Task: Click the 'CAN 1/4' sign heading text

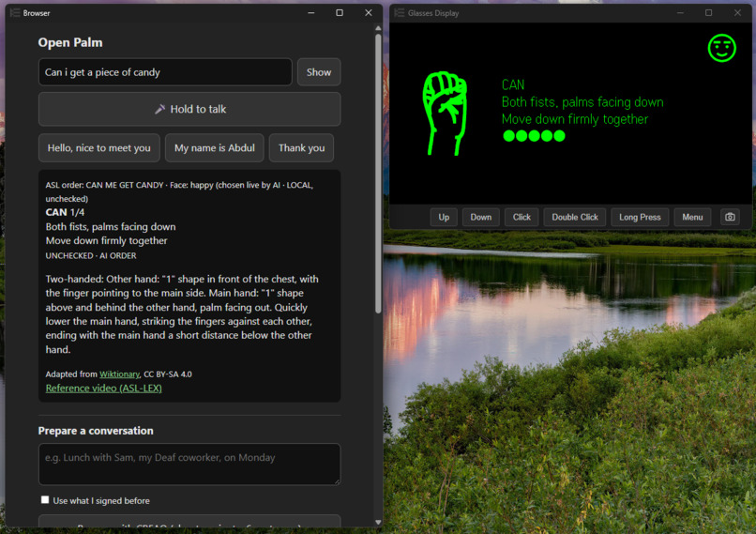Action: pyautogui.click(x=65, y=212)
